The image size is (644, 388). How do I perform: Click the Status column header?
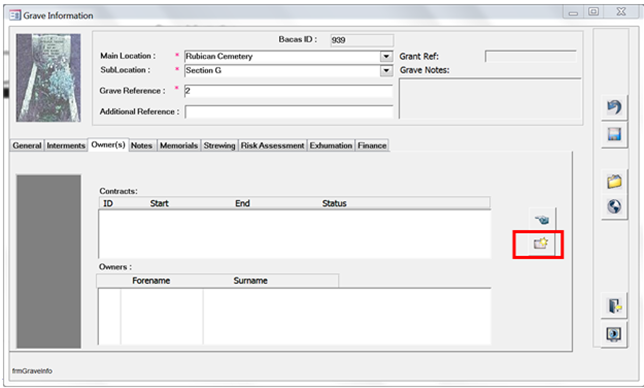click(x=334, y=203)
